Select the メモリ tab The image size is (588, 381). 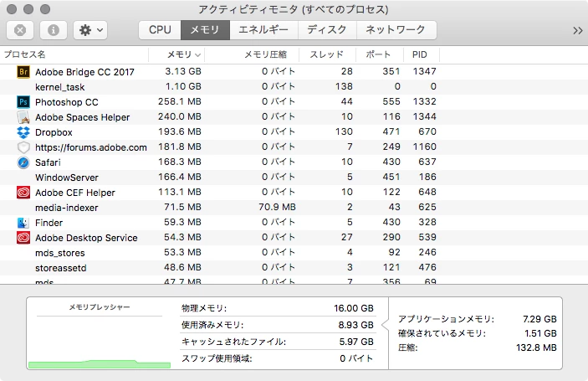[205, 30]
